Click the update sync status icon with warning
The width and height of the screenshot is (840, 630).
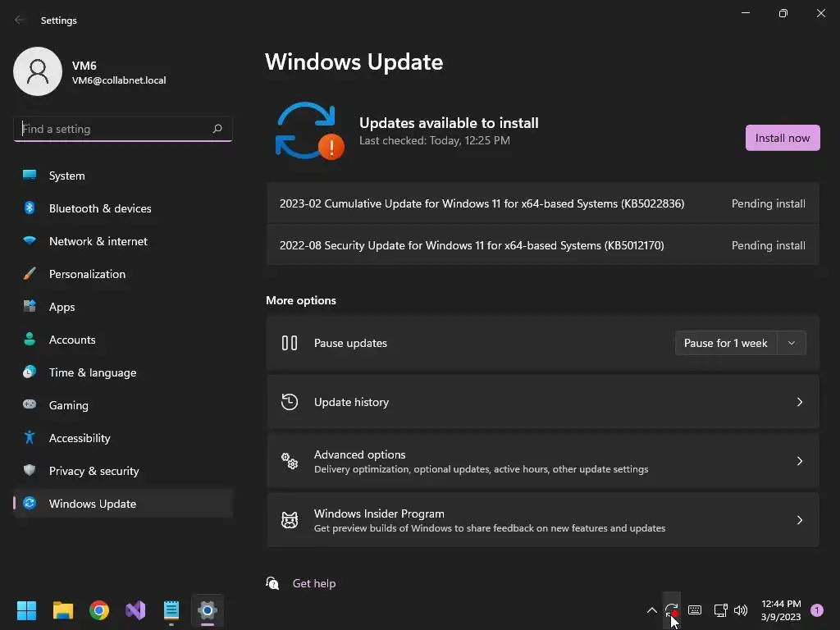[309, 131]
